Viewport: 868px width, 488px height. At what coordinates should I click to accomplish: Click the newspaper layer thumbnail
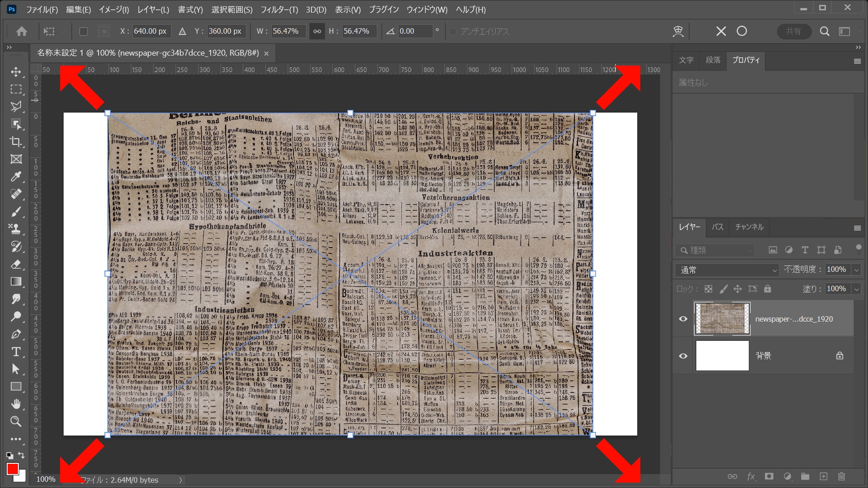pyautogui.click(x=722, y=318)
